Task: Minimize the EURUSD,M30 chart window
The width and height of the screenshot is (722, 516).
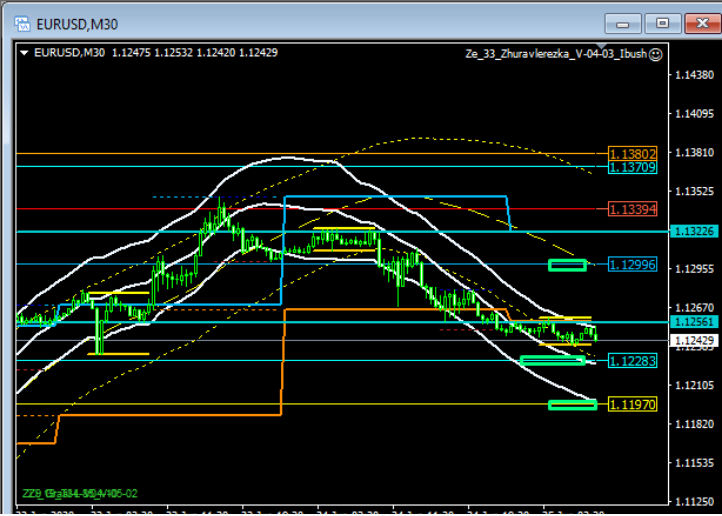Action: pyautogui.click(x=624, y=21)
